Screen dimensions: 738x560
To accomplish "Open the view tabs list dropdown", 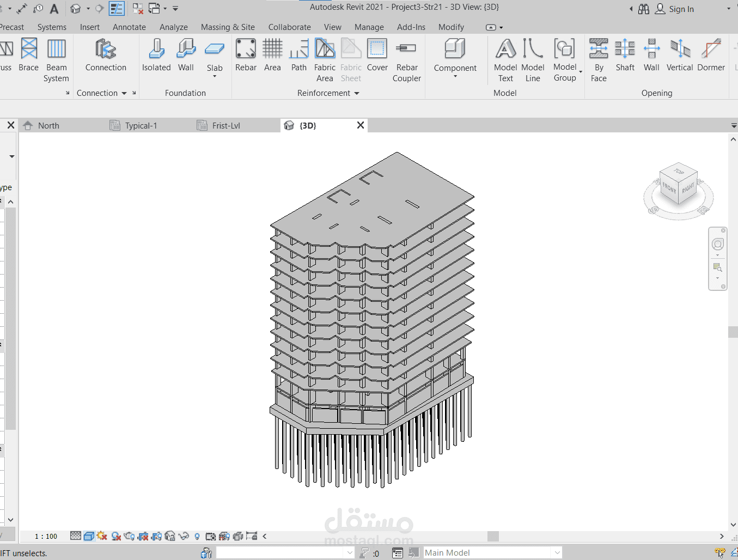I will (x=734, y=126).
